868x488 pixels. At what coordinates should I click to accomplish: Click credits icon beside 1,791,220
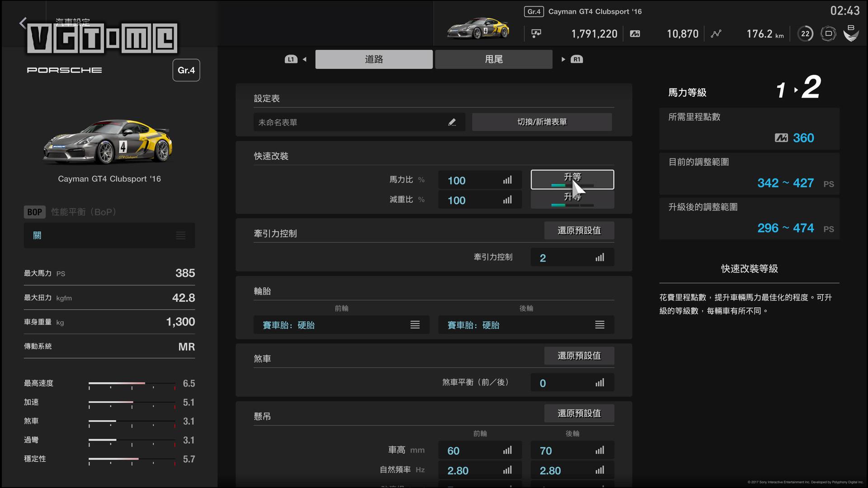[536, 33]
